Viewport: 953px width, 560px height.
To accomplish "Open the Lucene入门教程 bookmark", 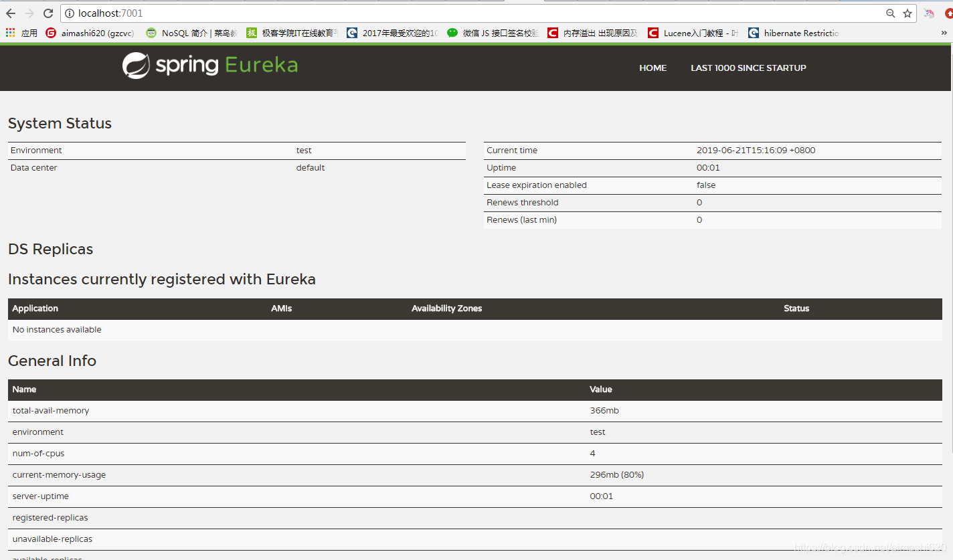I will point(693,33).
